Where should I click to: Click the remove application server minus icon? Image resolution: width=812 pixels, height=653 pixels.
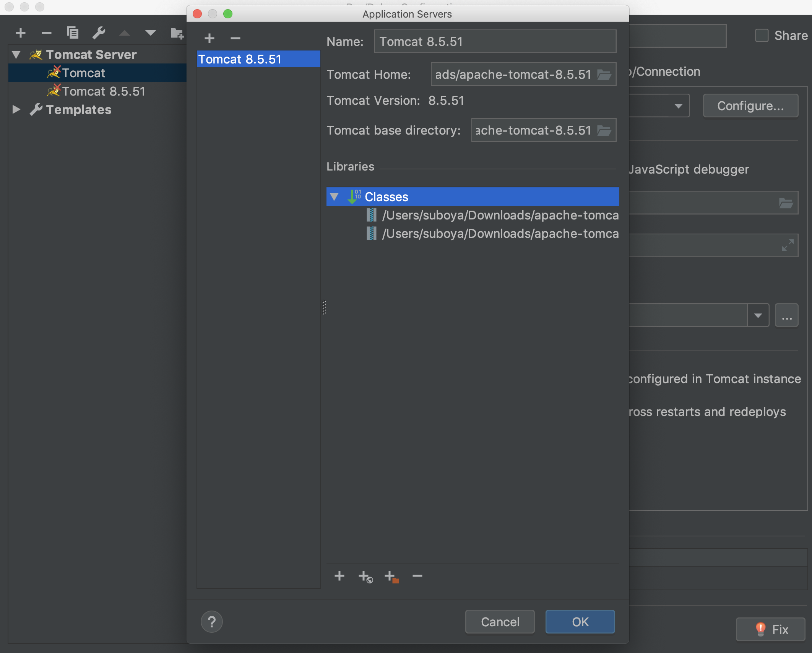tap(235, 38)
